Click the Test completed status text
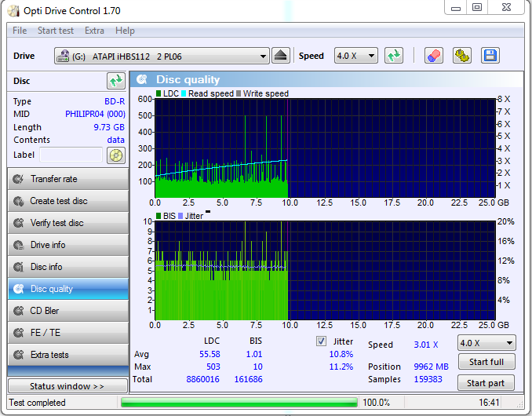Image resolution: width=532 pixels, height=416 pixels. pyautogui.click(x=37, y=403)
